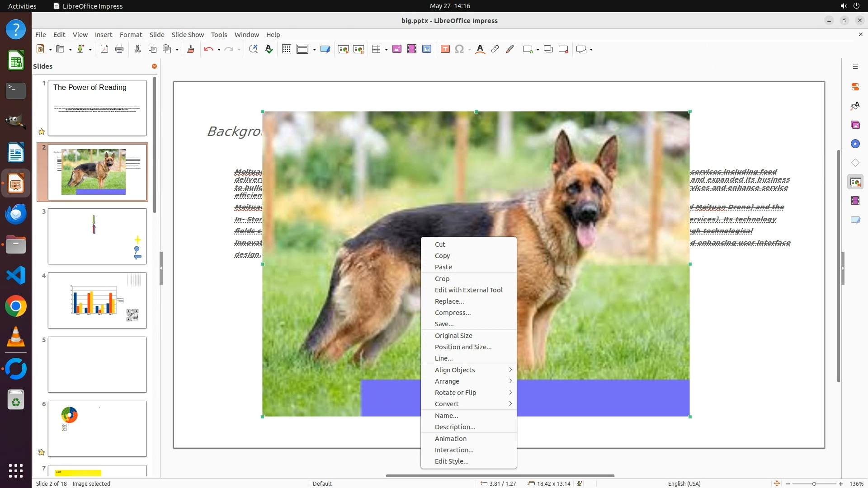This screenshot has height=488, width=868.
Task: Close the Slides panel
Action: pyautogui.click(x=154, y=66)
